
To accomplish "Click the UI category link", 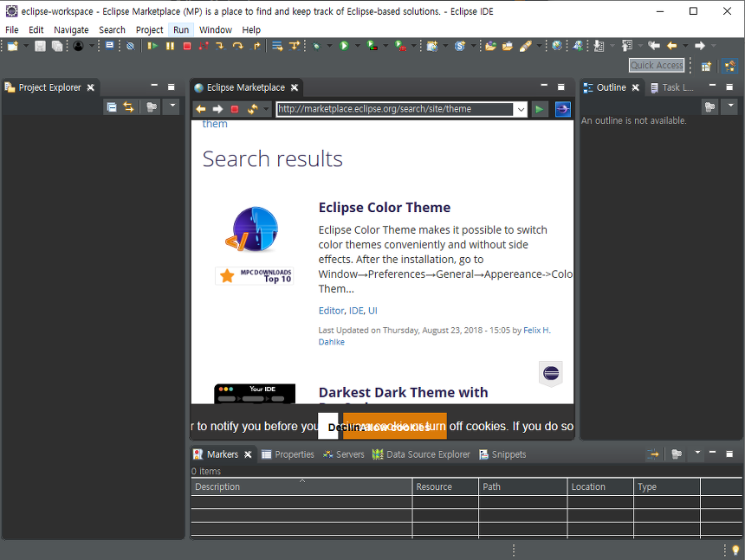I will pyautogui.click(x=372, y=311).
